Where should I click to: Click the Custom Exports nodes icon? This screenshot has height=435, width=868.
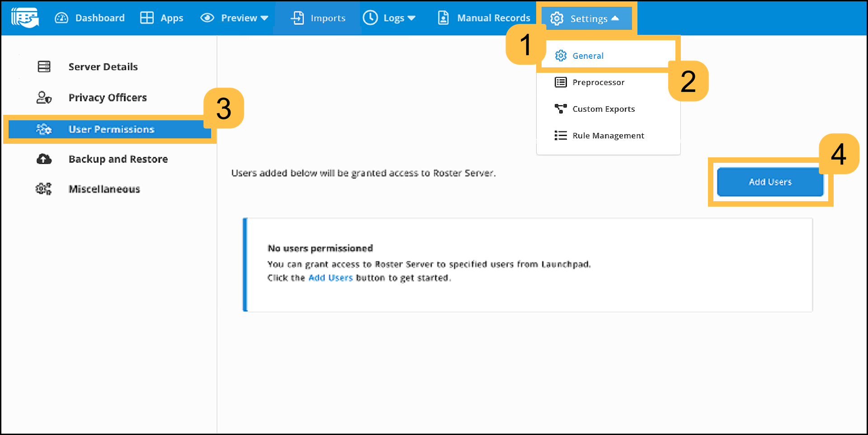(561, 109)
